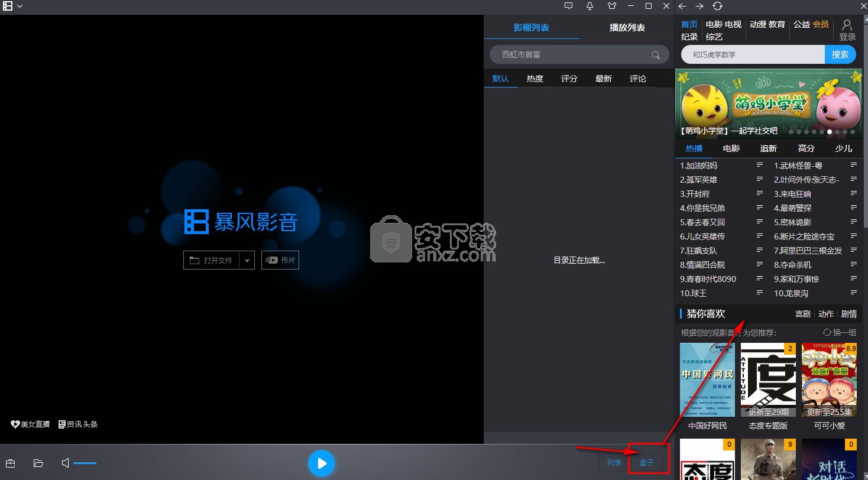
Task: Click the blue Play button
Action: click(321, 463)
